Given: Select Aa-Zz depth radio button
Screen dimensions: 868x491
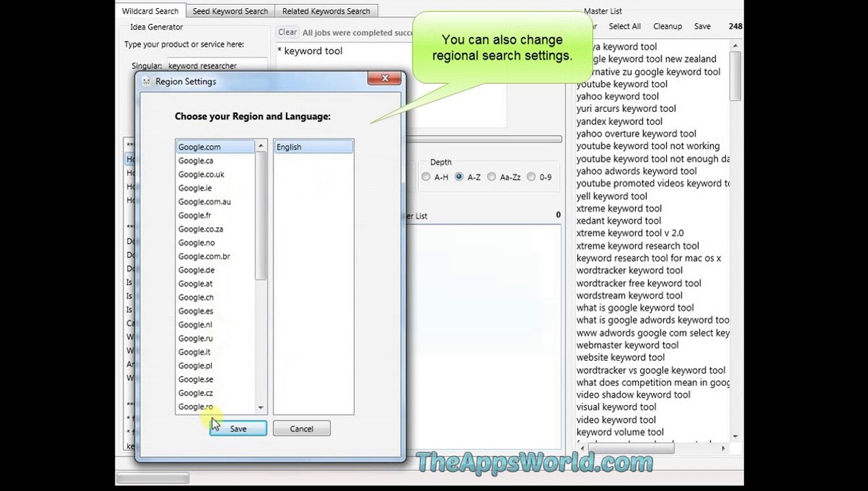Looking at the screenshot, I should pos(491,177).
